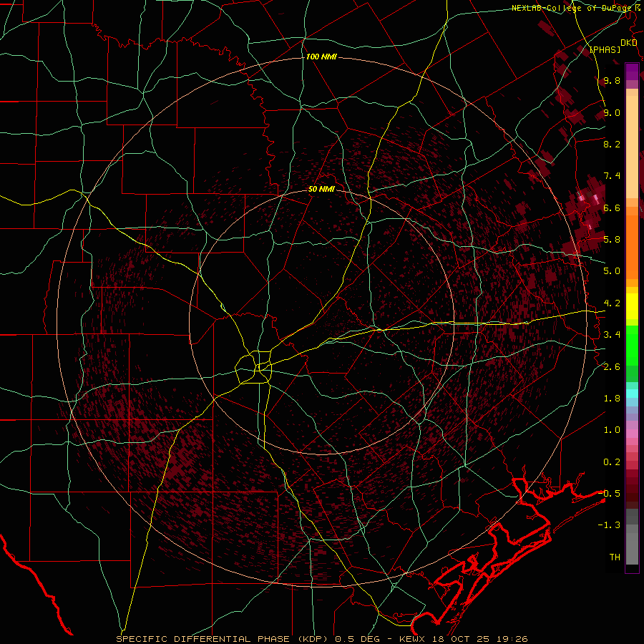The image size is (644, 644).
Task: Click the '2.6' scale value
Action: (612, 366)
